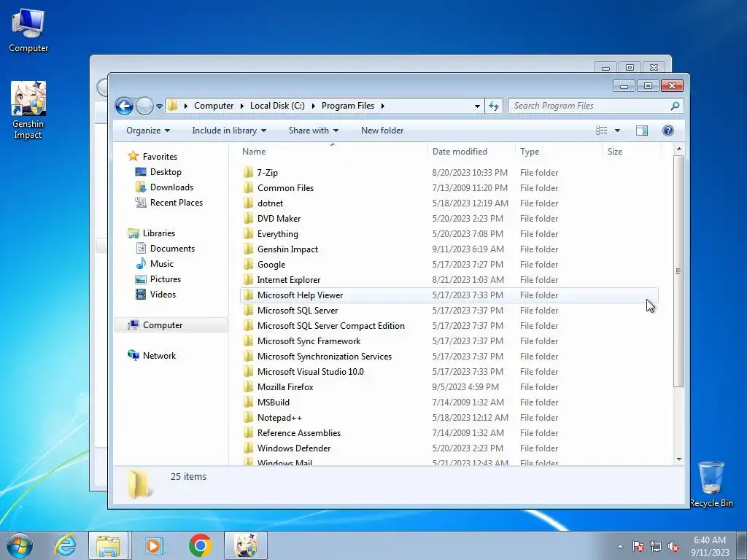Image resolution: width=747 pixels, height=560 pixels.
Task: Click Local Disk (C:) breadcrumb
Action: tap(277, 106)
